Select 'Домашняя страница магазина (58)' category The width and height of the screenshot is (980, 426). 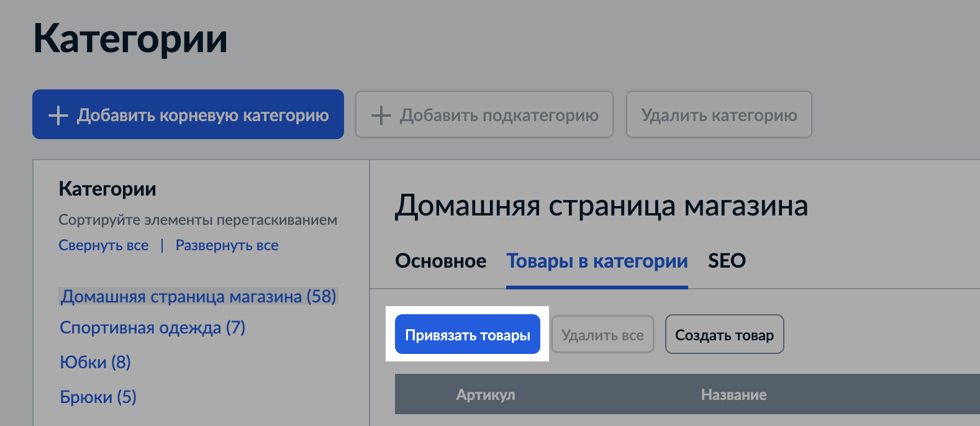[198, 296]
